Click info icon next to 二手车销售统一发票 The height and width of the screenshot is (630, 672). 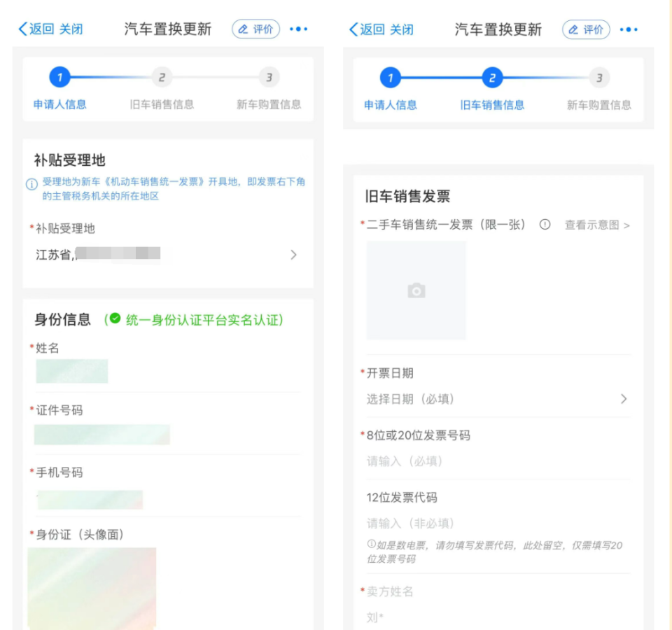pos(545,224)
